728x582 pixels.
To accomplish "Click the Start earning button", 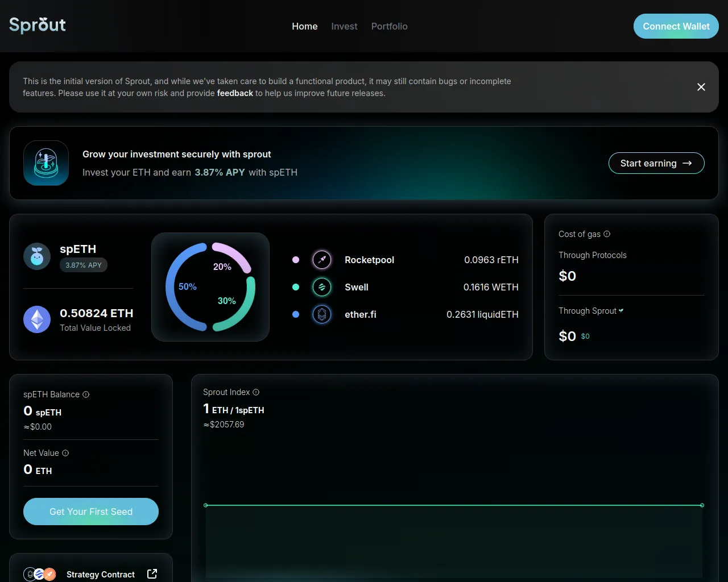I will (x=656, y=163).
